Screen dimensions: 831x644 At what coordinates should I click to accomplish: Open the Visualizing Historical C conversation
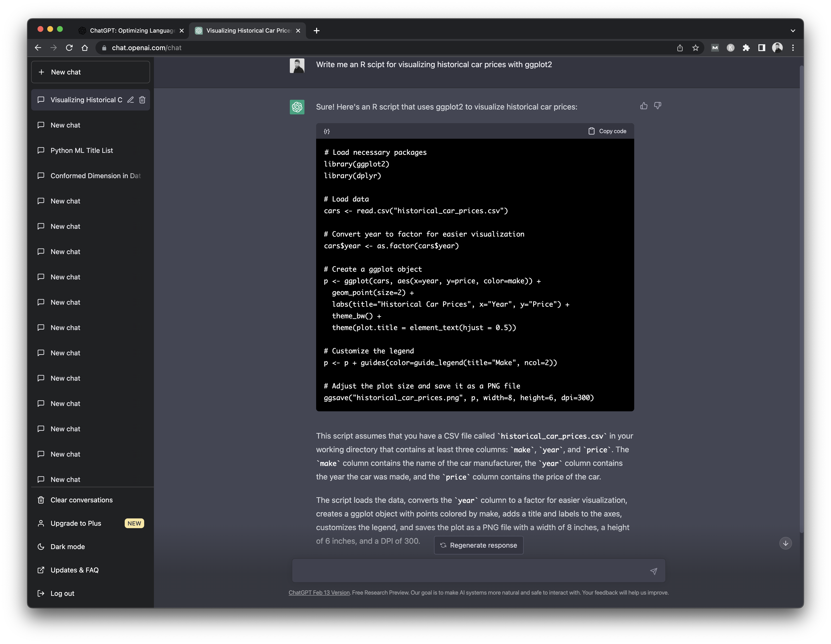point(91,100)
